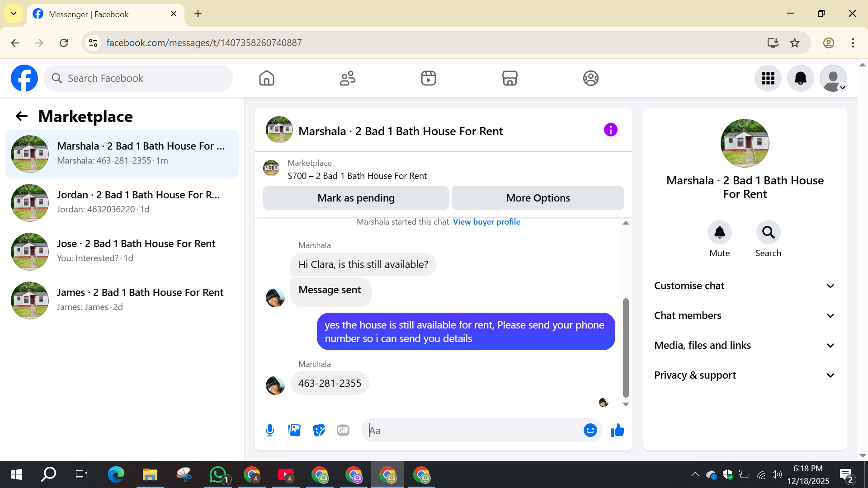The height and width of the screenshot is (488, 868).
Task: Go to the Home feed icon
Action: [x=267, y=78]
